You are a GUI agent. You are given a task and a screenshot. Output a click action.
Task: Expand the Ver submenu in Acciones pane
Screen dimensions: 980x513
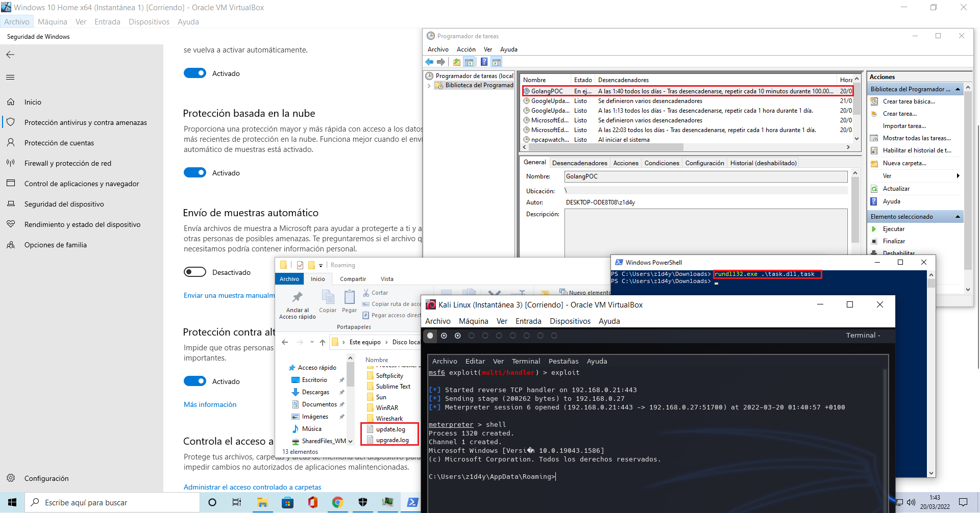tap(958, 176)
